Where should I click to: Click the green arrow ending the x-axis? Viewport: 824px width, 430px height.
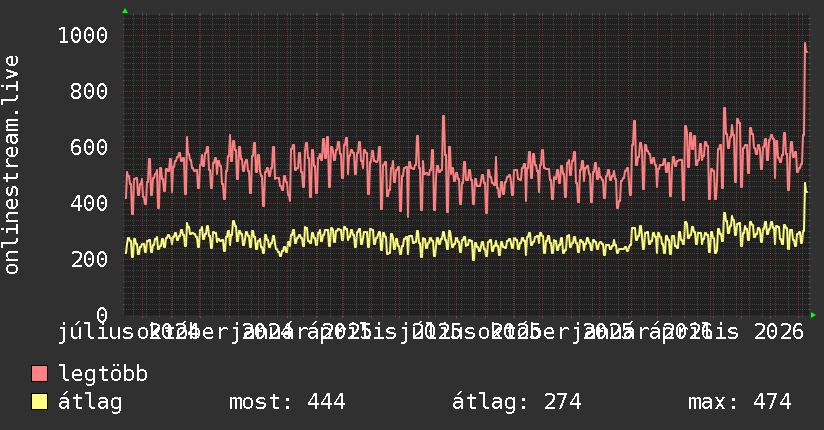[813, 315]
